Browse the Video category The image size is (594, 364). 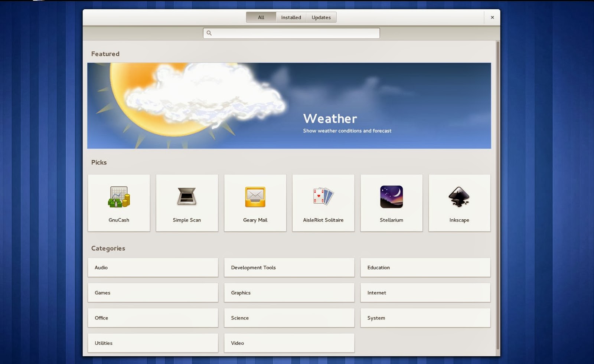click(289, 343)
